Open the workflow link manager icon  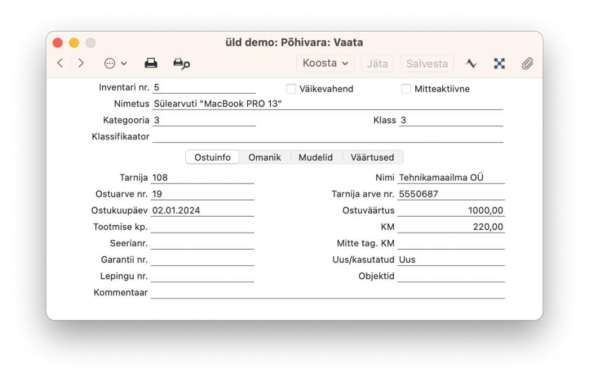(x=499, y=64)
